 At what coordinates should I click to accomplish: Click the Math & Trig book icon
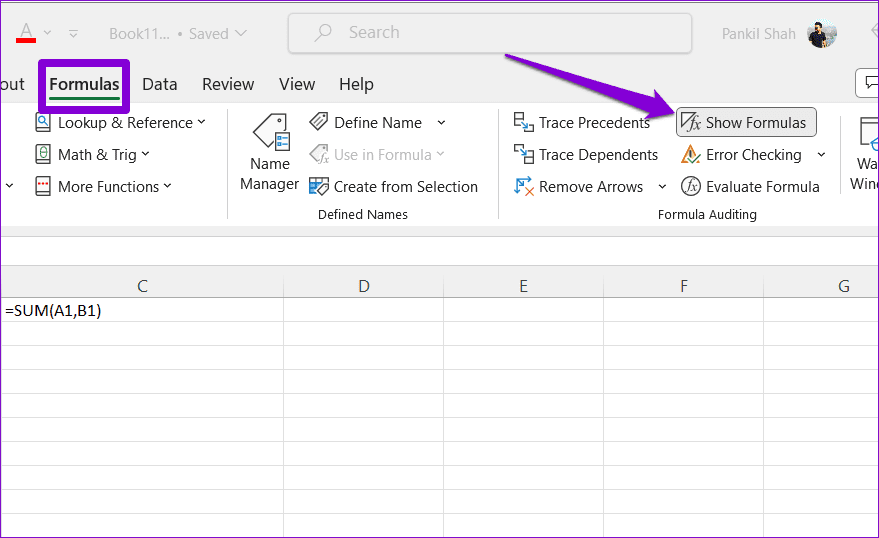coord(43,154)
